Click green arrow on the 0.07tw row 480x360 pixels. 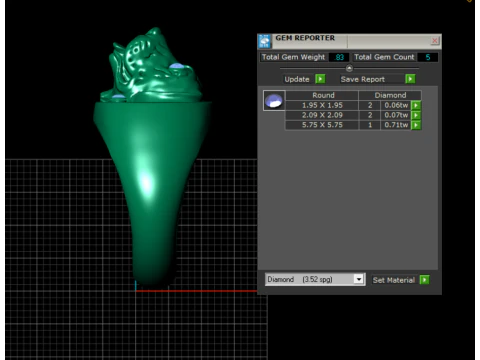click(x=416, y=115)
